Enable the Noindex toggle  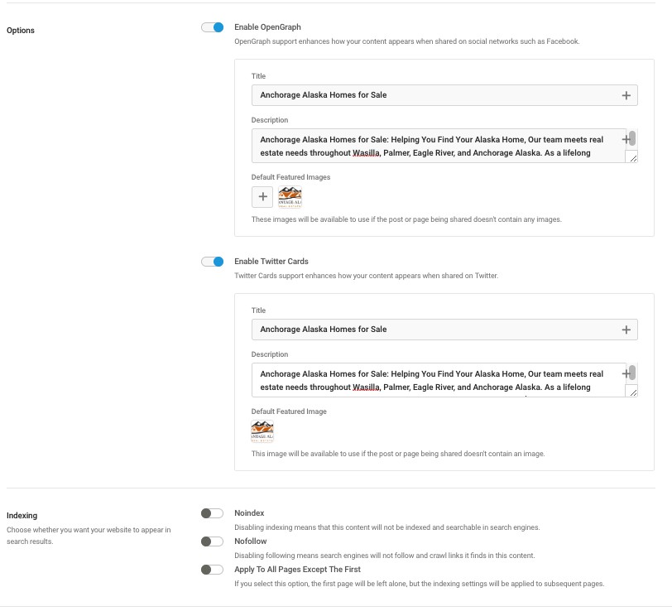point(212,513)
